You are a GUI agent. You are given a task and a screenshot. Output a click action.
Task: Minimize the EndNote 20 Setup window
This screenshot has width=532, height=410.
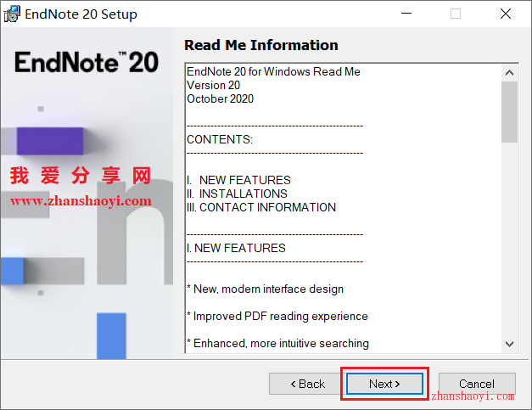click(x=406, y=14)
